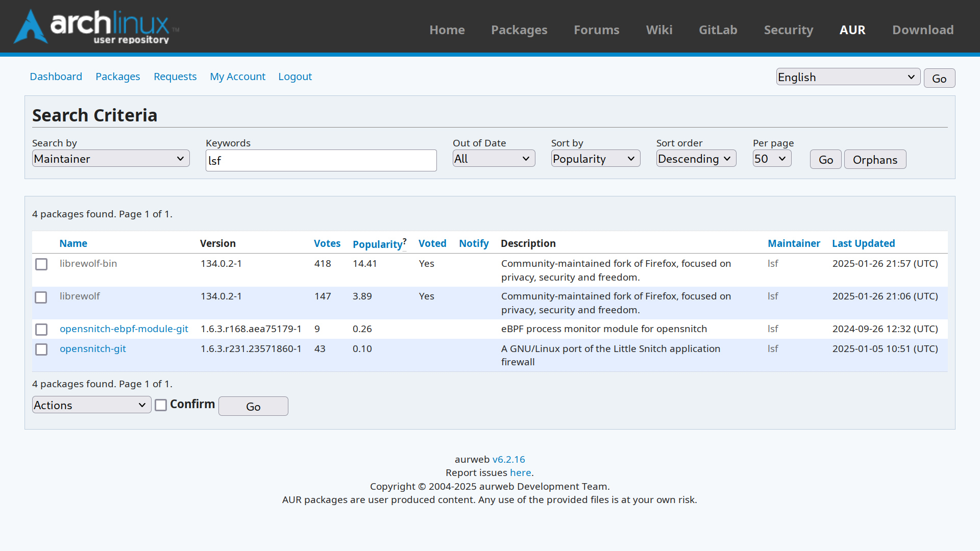The image size is (980, 551).
Task: Click the Orphans button
Action: pyautogui.click(x=875, y=160)
